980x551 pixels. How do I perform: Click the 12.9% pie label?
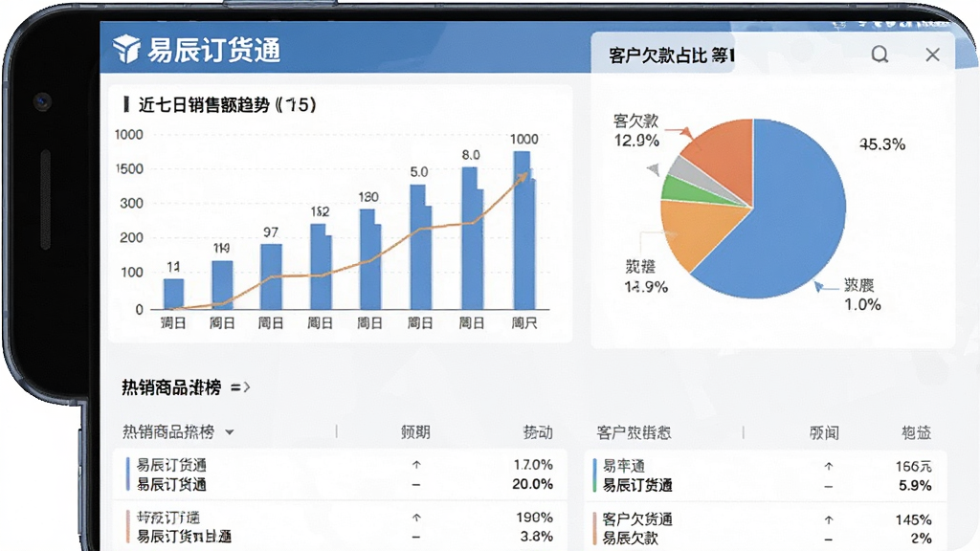636,141
